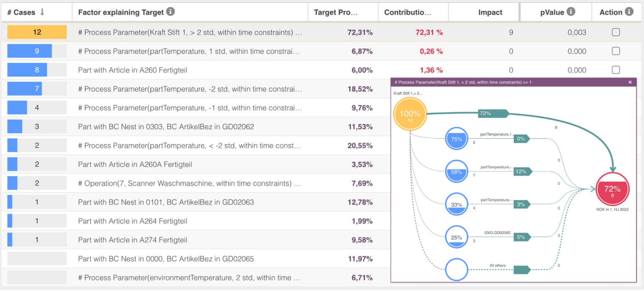Click the sort arrow next to # Cases

coord(42,12)
